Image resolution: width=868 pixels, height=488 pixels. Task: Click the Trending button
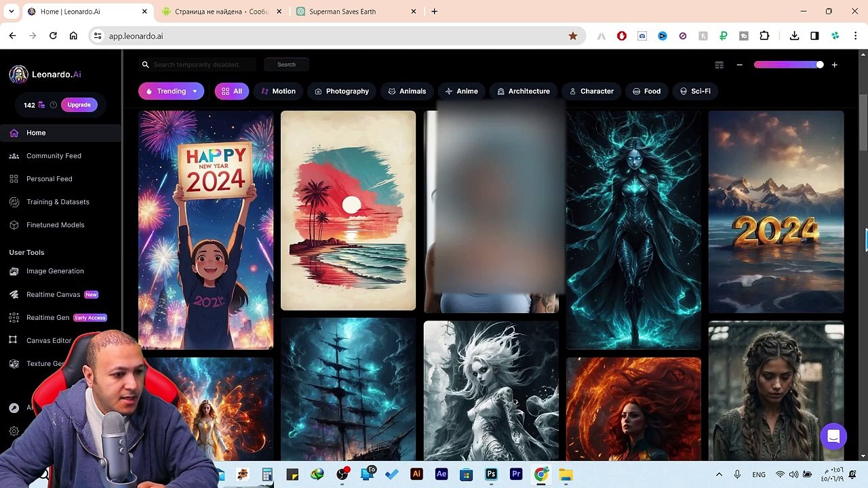click(x=171, y=91)
